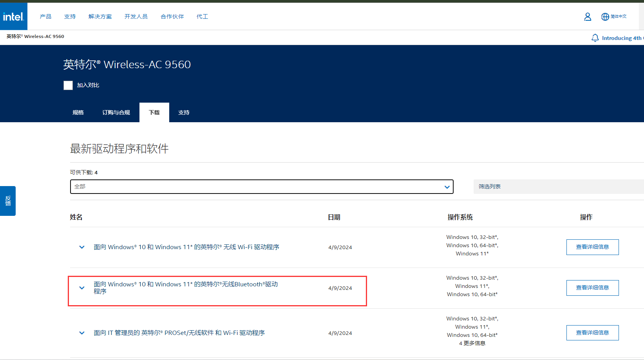
Task: Click the 姓名 column header
Action: click(x=76, y=217)
